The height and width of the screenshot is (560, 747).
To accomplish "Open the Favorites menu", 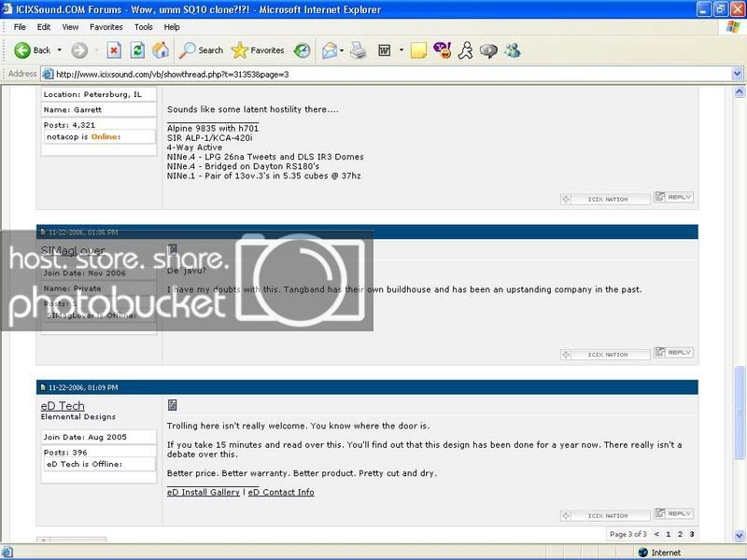I will [x=106, y=27].
